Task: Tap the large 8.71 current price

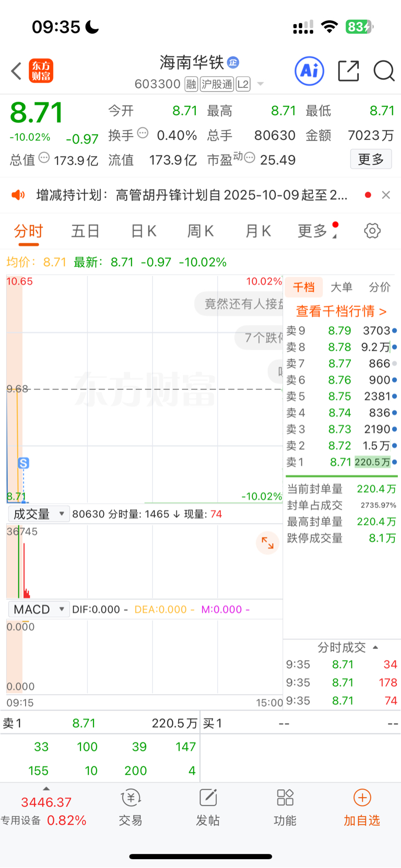Action: pyautogui.click(x=37, y=112)
